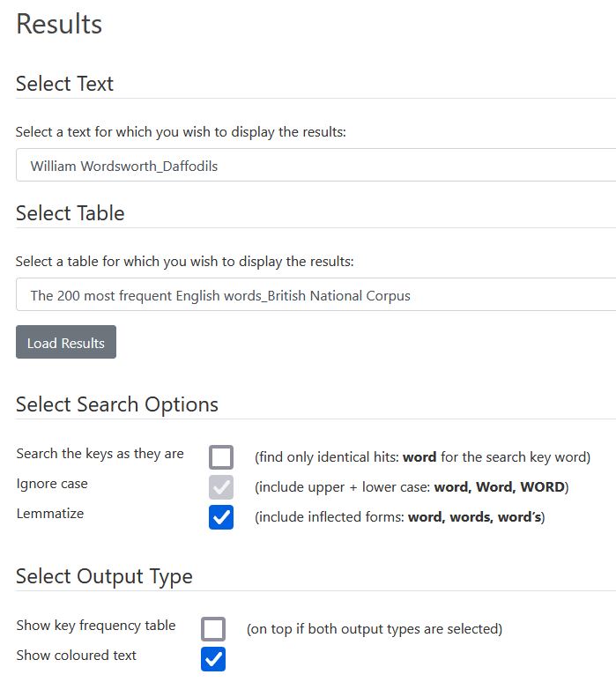Tick the 'Search the keys as they are' checkbox
Screen dimensions: 616x682
pyautogui.click(x=221, y=457)
